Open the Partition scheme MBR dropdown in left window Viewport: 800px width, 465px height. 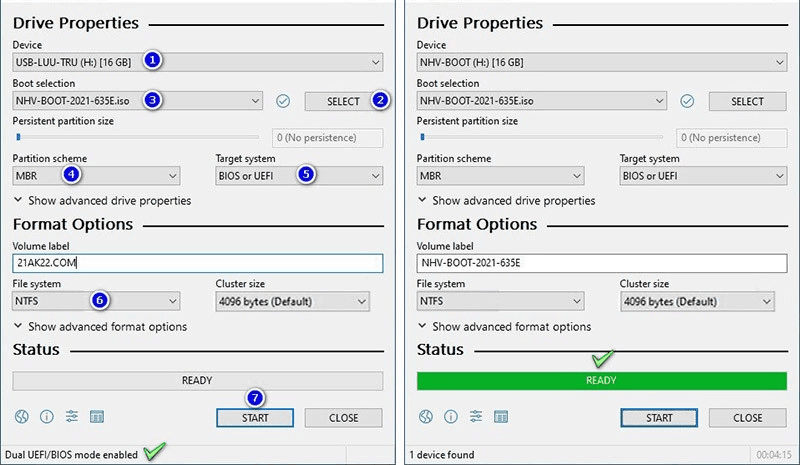[x=96, y=176]
